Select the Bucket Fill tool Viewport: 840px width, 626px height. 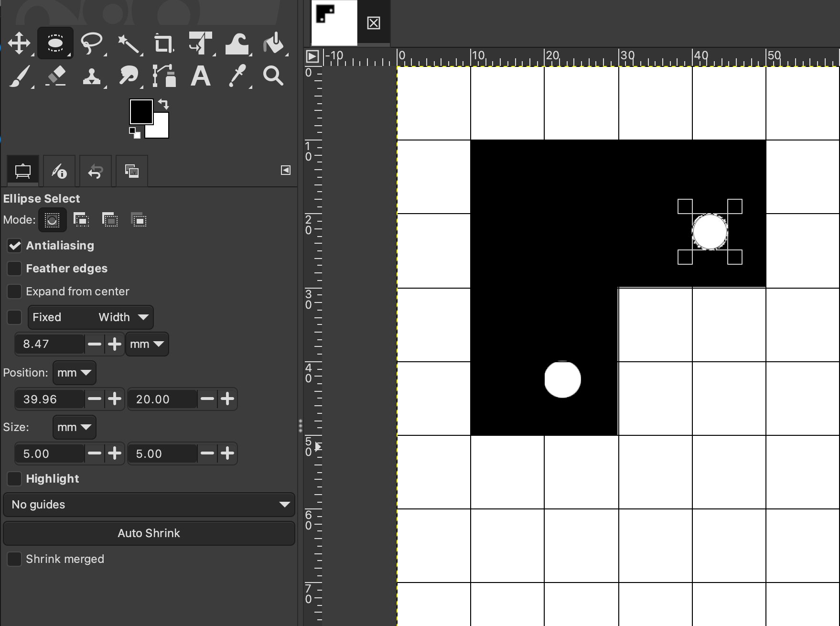click(274, 43)
